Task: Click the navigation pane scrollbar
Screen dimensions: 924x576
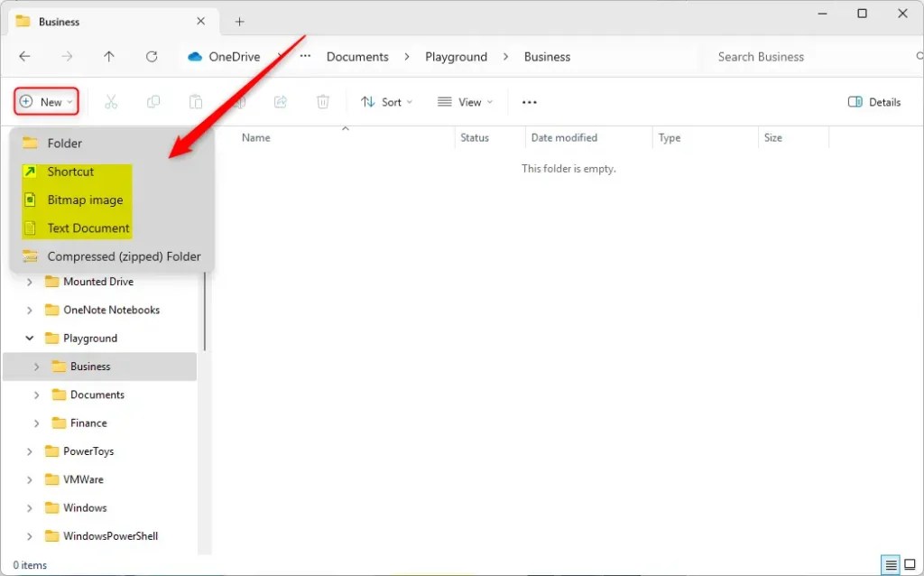Action: coord(205,312)
